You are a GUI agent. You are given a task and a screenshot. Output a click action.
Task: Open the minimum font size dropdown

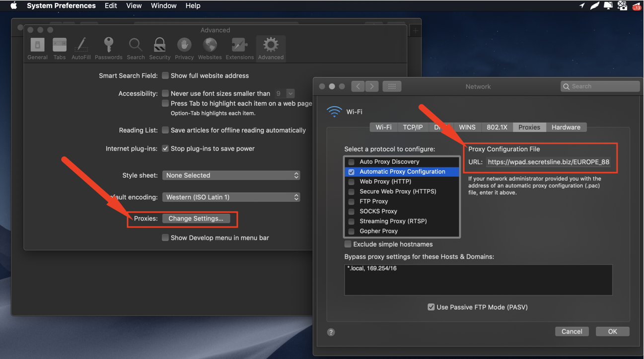[x=290, y=93]
